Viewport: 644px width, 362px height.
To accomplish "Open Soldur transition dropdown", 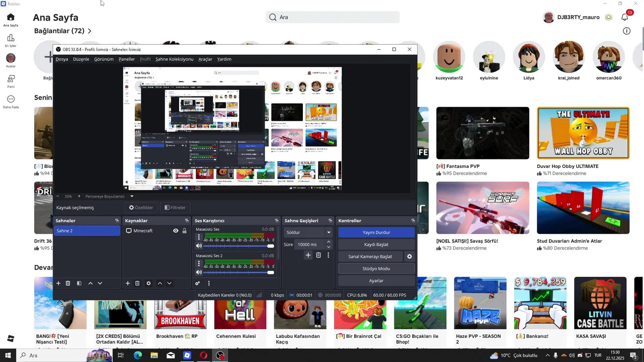I will 308,232.
